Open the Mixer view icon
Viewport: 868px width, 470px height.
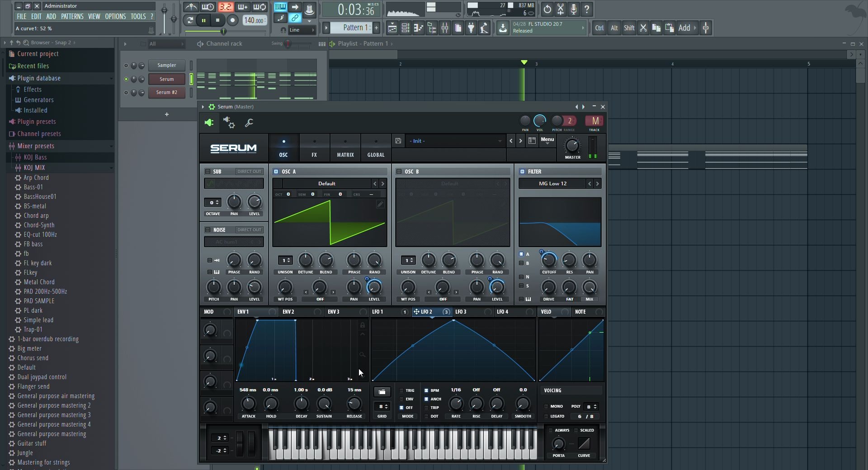pyautogui.click(x=445, y=28)
